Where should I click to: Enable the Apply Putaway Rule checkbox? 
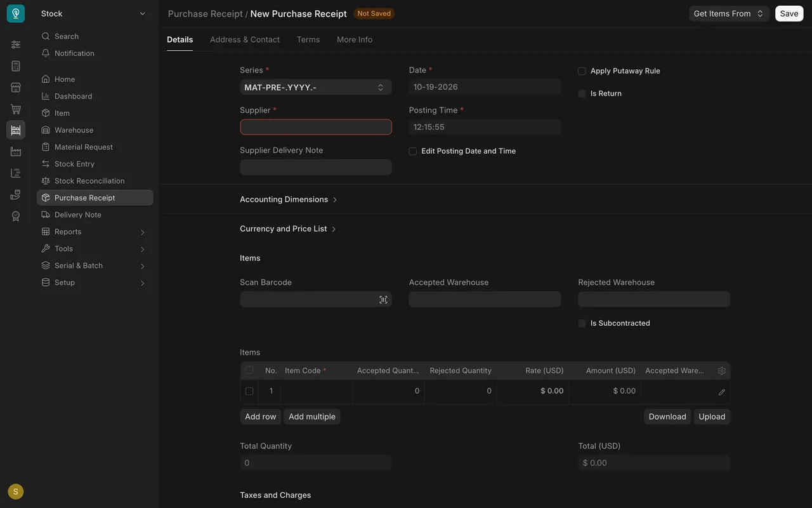(x=582, y=71)
